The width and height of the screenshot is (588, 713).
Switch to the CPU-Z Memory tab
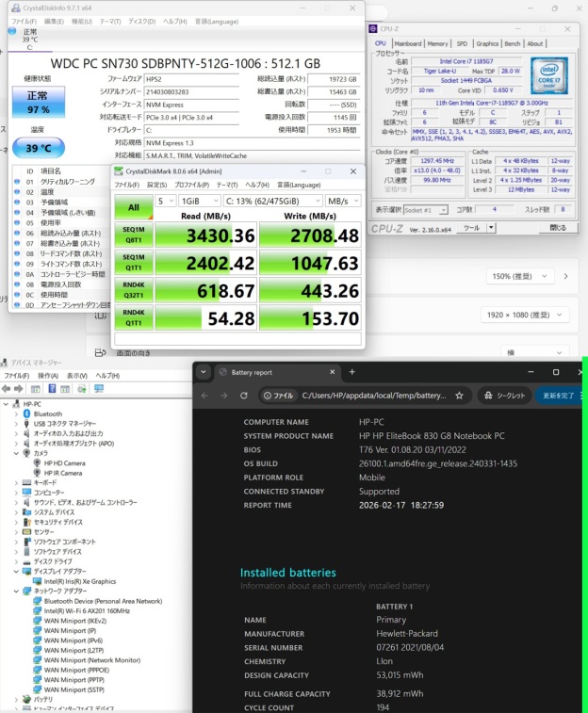click(x=437, y=43)
